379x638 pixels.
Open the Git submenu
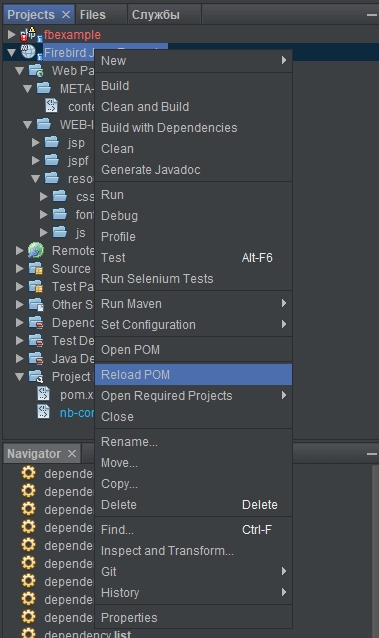(x=193, y=572)
